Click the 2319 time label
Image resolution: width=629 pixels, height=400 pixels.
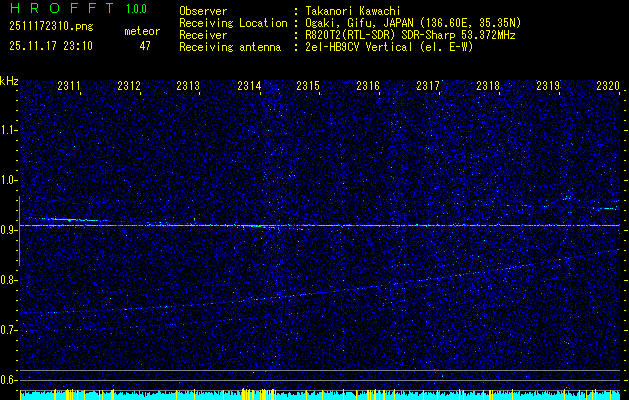(x=548, y=87)
